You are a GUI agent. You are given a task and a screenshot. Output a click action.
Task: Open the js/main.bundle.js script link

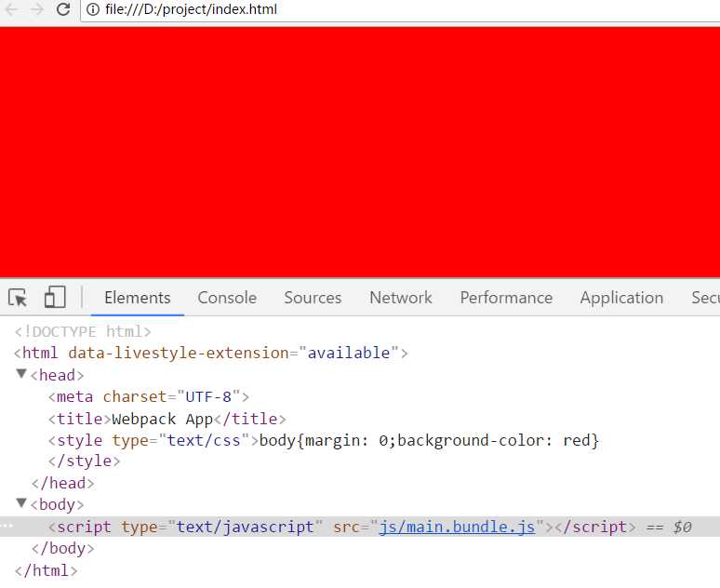[x=457, y=527]
